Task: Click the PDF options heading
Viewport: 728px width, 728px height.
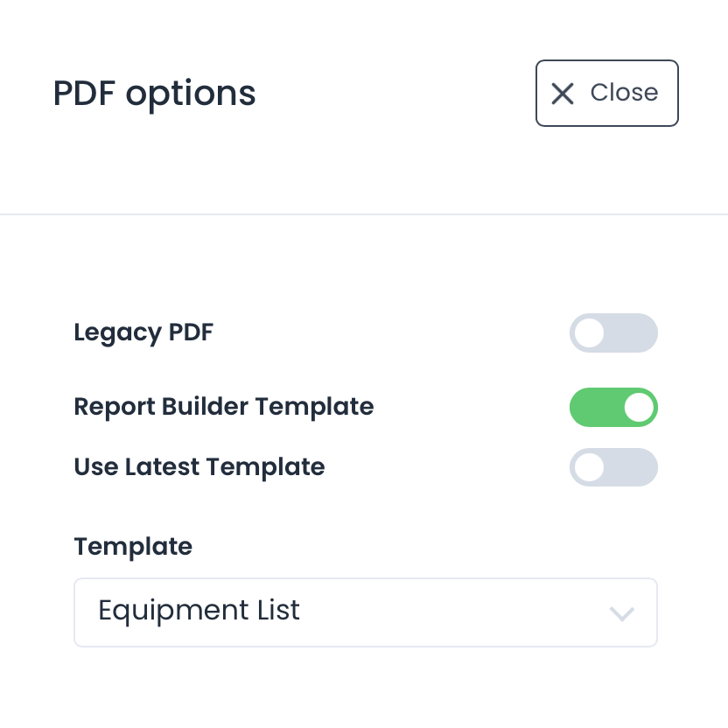Action: pos(154,93)
